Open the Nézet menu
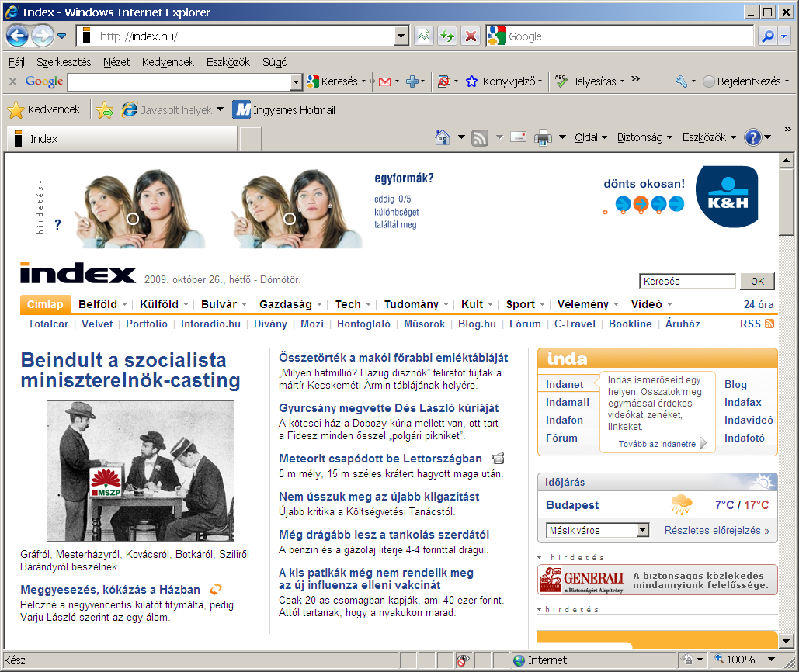Viewport: 799px width, 672px height. (116, 62)
